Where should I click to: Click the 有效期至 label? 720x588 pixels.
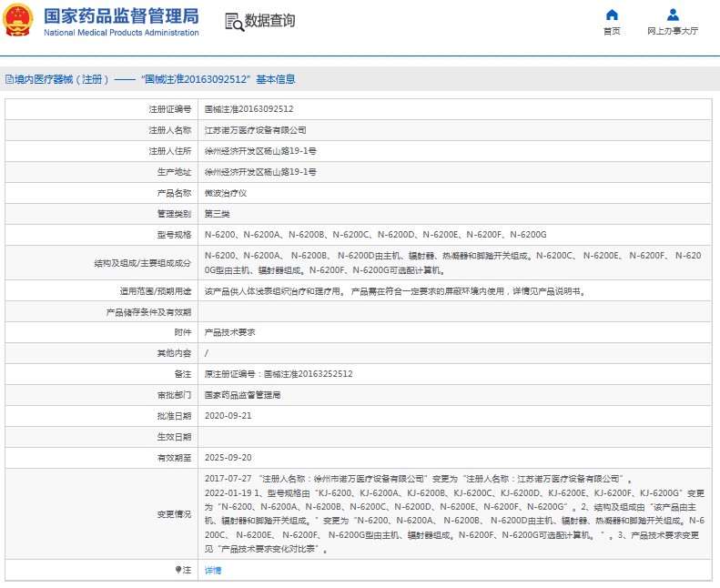pos(174,458)
